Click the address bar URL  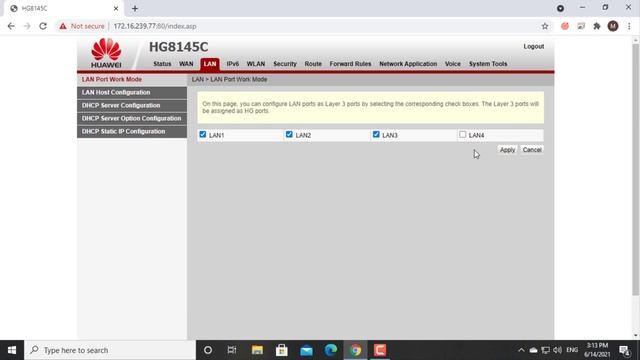click(155, 26)
